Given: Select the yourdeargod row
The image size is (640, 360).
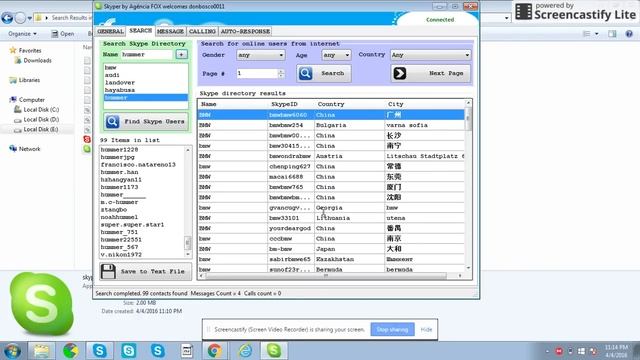Looking at the screenshot, I should pyautogui.click(x=331, y=229).
